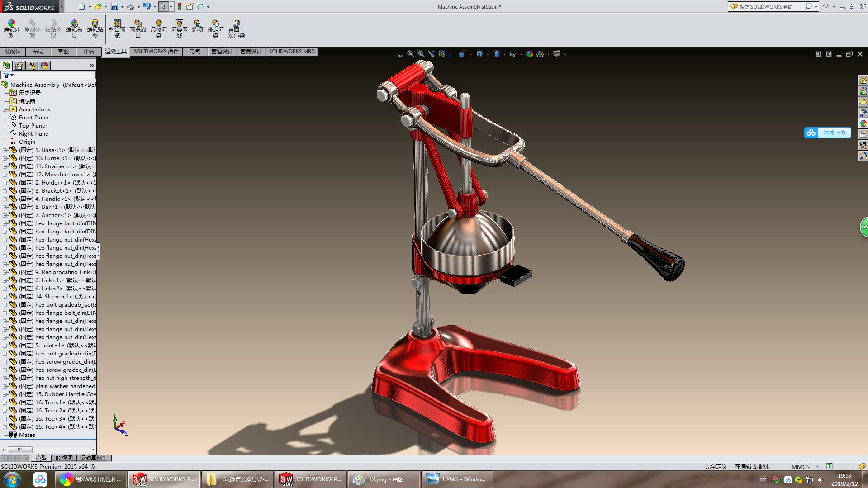Viewport: 868px width, 488px height.
Task: Launch 整合预览 (Integrated Preview)
Action: [x=116, y=28]
